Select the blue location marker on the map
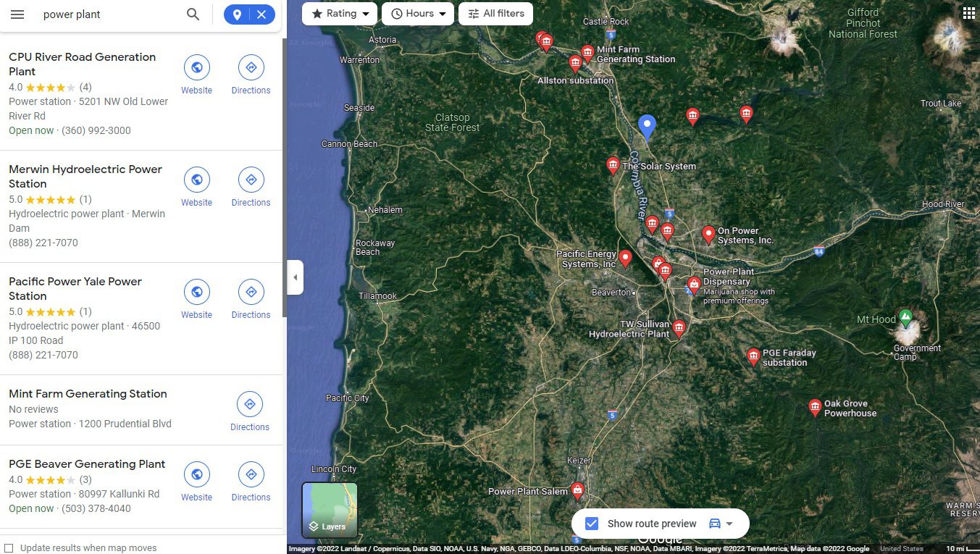 647,127
